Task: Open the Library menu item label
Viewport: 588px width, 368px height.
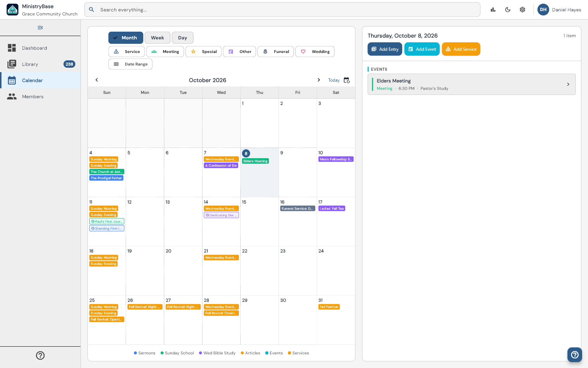Action: point(30,64)
